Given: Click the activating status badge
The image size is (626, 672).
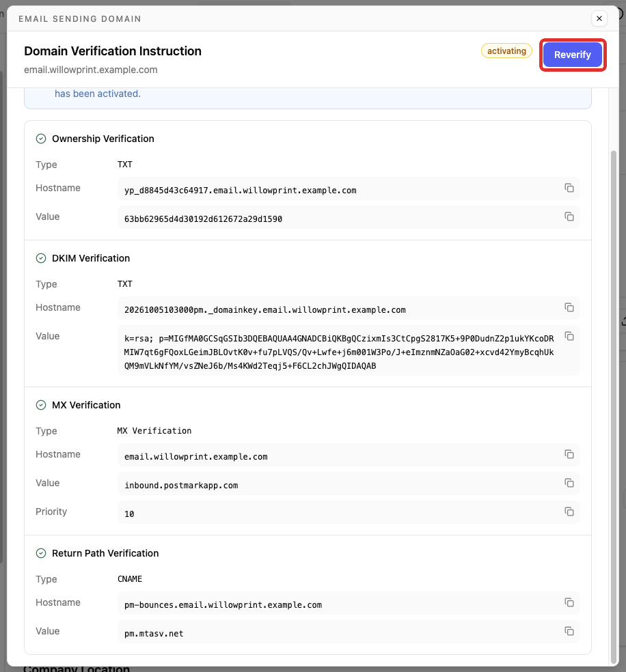Looking at the screenshot, I should coord(506,51).
